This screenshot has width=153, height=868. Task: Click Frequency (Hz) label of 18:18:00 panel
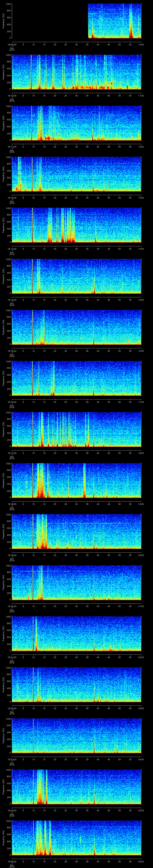click(3, 481)
